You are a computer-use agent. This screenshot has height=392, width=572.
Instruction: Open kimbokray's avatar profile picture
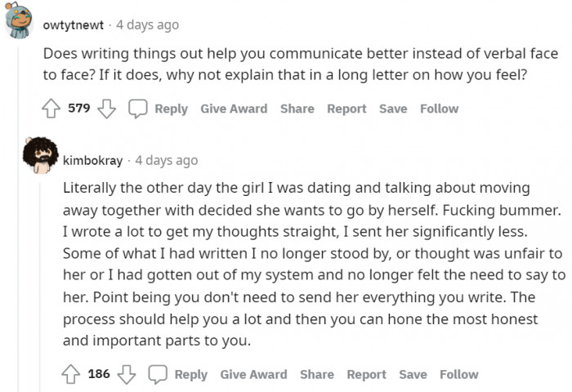coord(39,155)
